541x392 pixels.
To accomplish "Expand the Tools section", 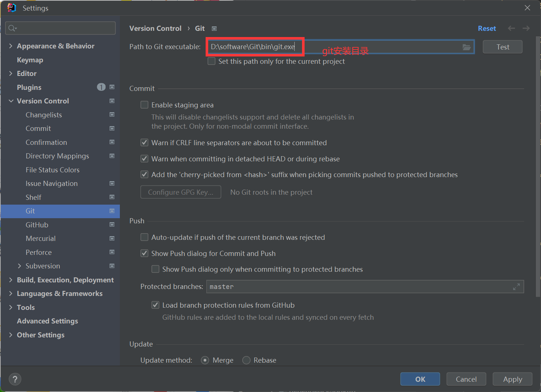I will [x=11, y=307].
